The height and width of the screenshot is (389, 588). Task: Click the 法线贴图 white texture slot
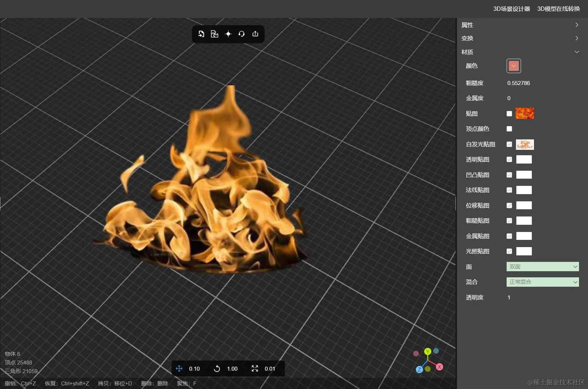(x=524, y=190)
